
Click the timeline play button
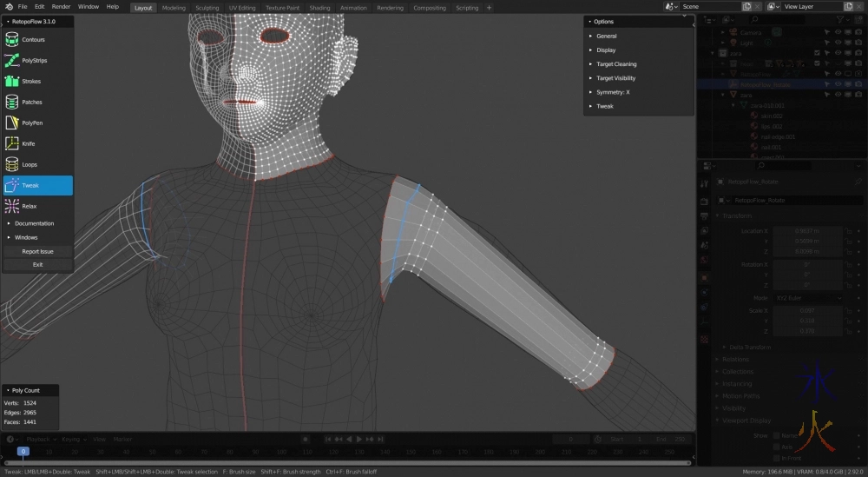tap(359, 440)
